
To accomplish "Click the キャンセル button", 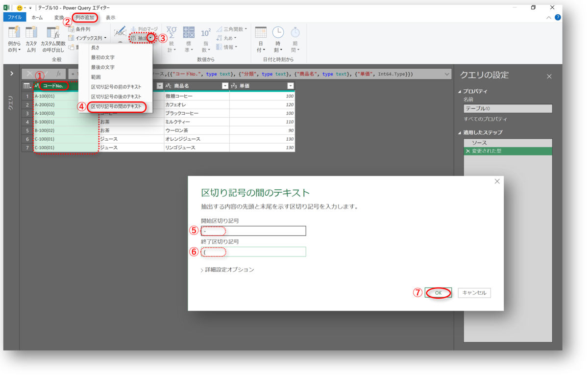I will pos(474,292).
